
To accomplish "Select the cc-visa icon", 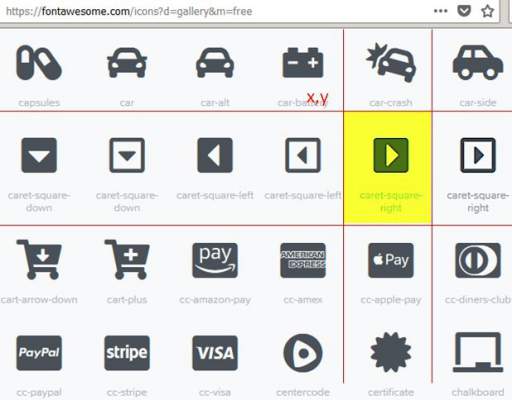I will pyautogui.click(x=215, y=353).
